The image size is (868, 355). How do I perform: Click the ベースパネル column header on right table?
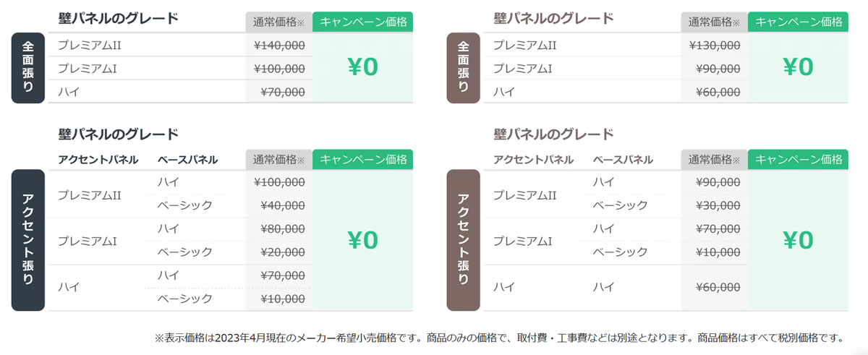623,160
